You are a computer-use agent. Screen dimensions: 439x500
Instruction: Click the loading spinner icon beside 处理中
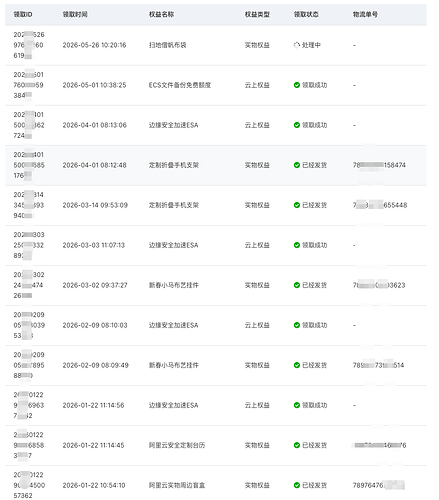297,45
